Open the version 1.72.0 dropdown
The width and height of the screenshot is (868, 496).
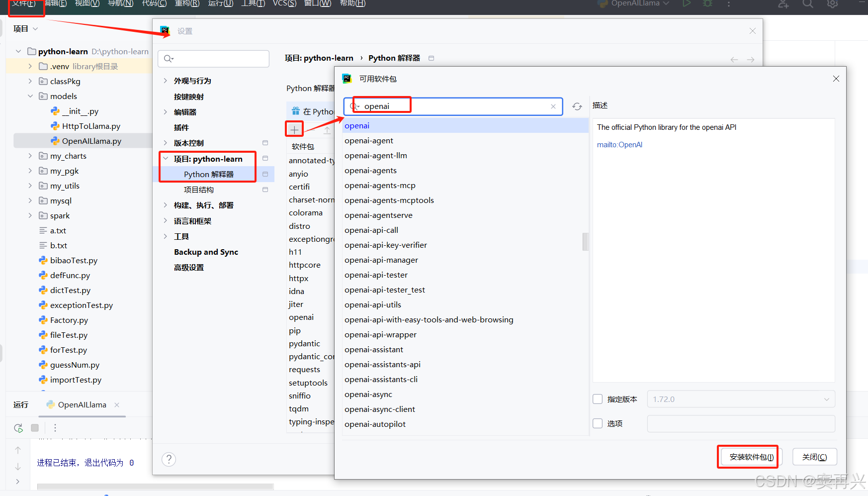click(x=741, y=399)
